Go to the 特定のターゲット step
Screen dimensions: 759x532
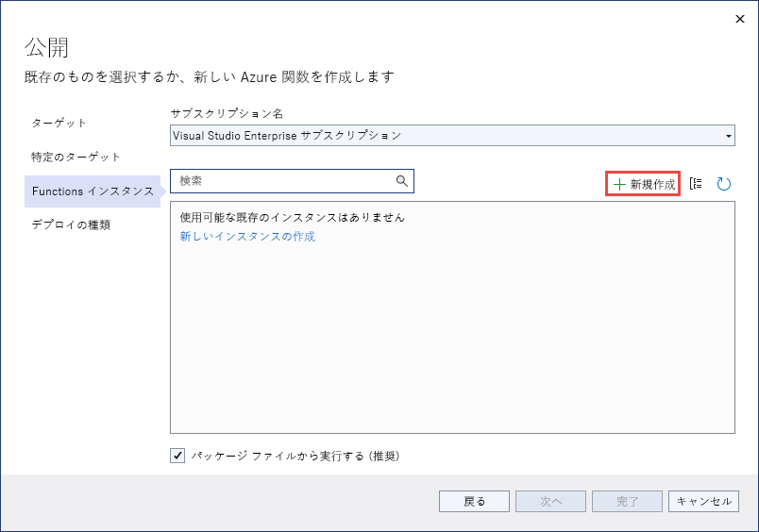(x=76, y=157)
